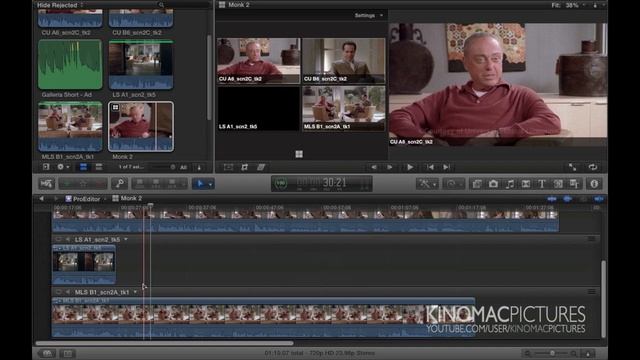Open the Themes browser icon
Image resolution: width=640 pixels, height=360 pixels.
(575, 184)
